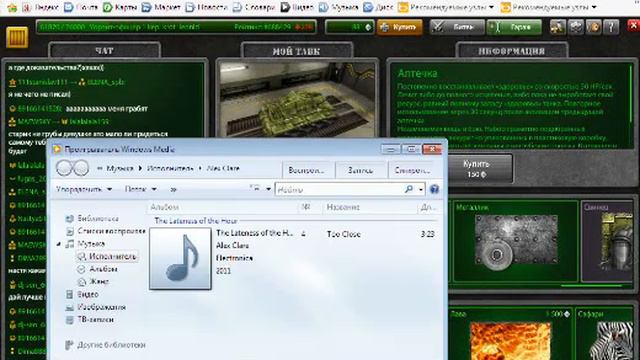This screenshot has height=360, width=640.
Task: Open the Битвы button in the game
Action: coord(457,27)
